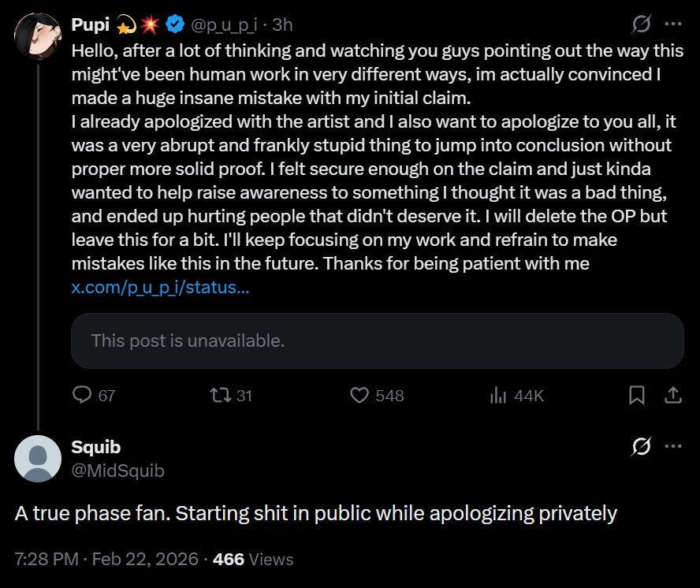Like Pupi's post with 548 likes
This screenshot has width=700, height=588.
coord(359,395)
